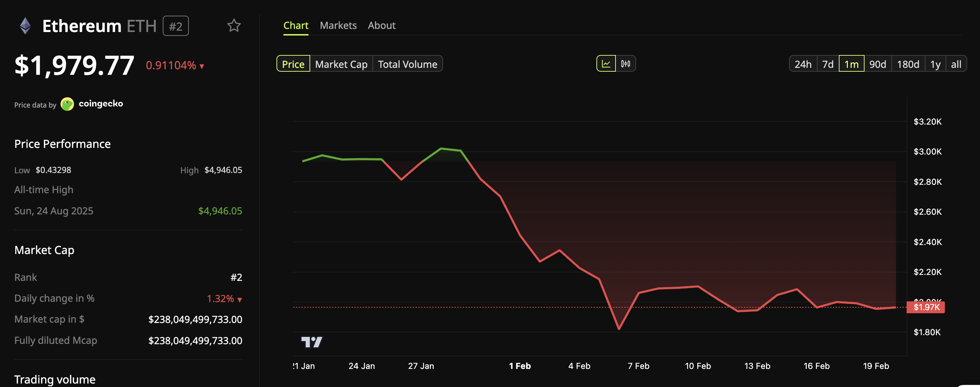Screen dimensions: 980x387
Task: Open the Markets tab
Action: click(x=338, y=25)
